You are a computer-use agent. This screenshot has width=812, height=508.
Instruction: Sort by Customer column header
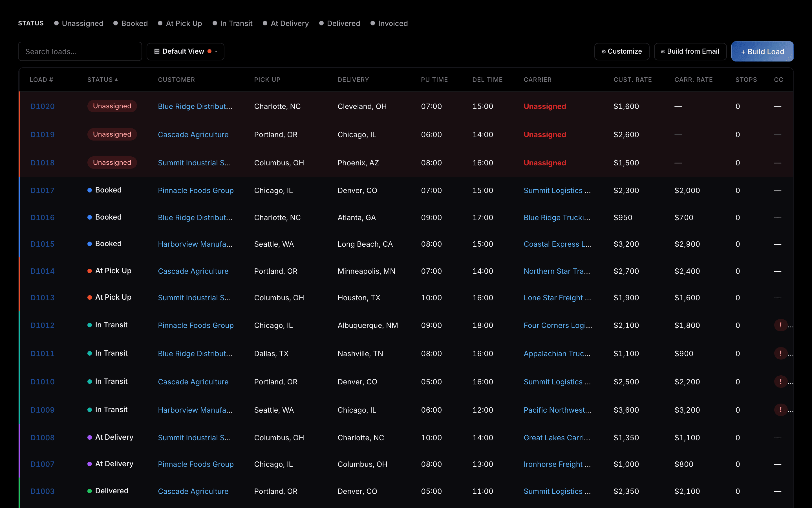[176, 80]
